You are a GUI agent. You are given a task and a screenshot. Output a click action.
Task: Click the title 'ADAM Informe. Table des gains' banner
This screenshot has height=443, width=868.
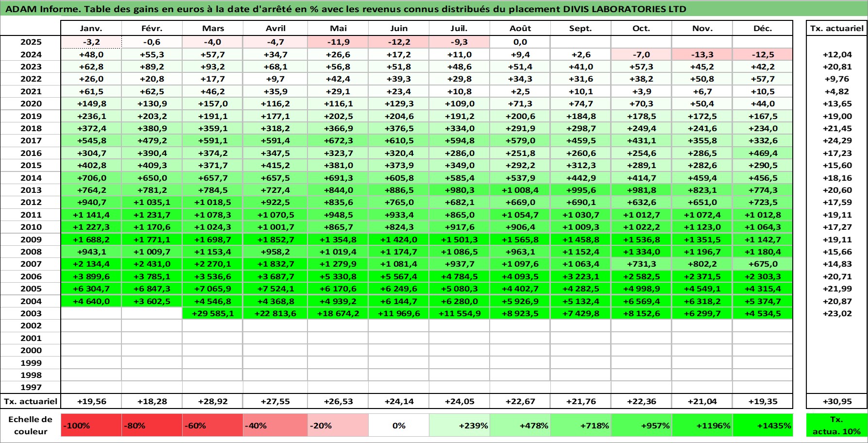[x=434, y=9]
